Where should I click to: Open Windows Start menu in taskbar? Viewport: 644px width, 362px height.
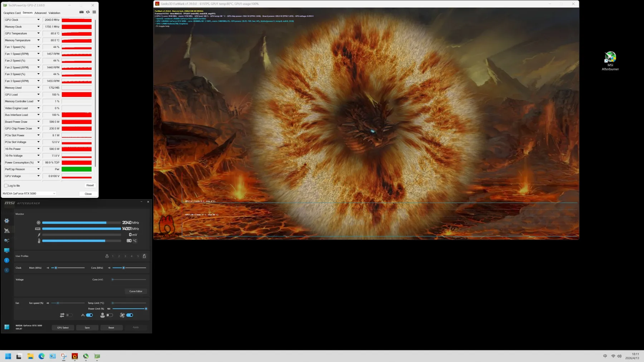tap(8, 356)
